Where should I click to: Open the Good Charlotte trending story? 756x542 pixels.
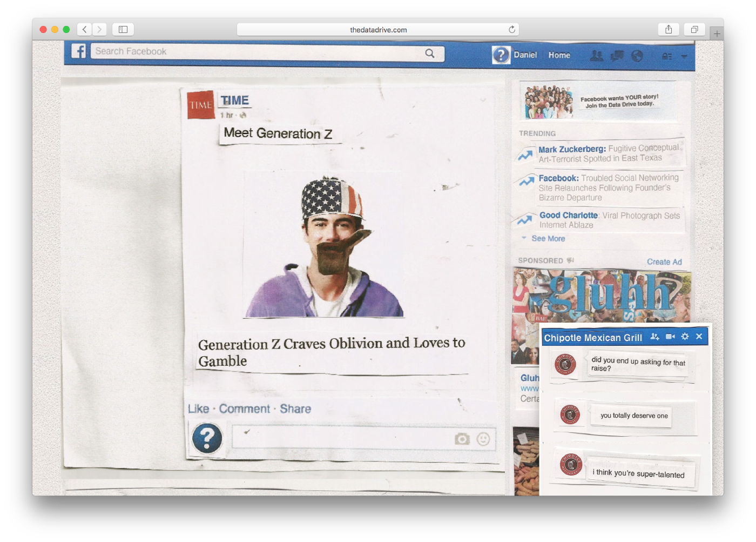pyautogui.click(x=610, y=220)
